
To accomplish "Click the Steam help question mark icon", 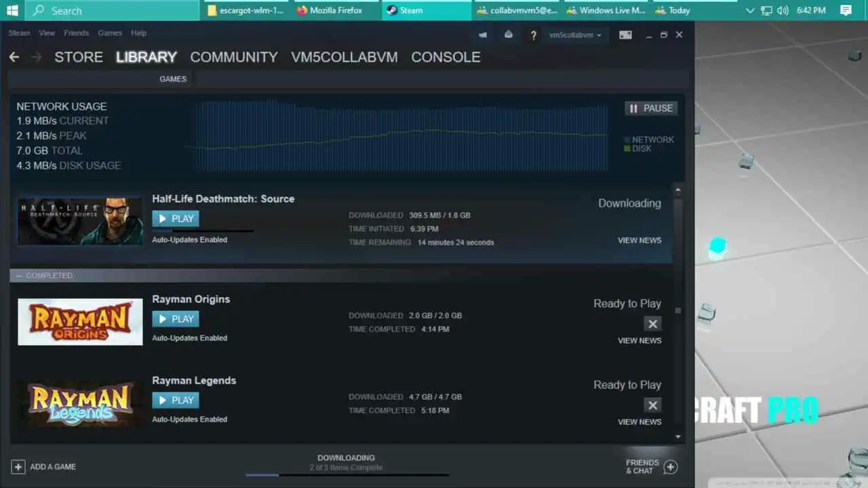I will click(534, 35).
